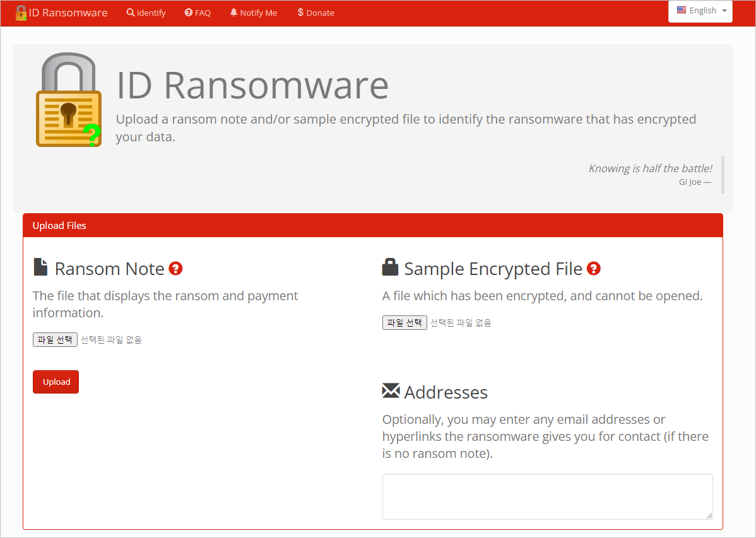This screenshot has height=538, width=756.
Task: Click the magnifier icon beside Identify
Action: point(131,12)
